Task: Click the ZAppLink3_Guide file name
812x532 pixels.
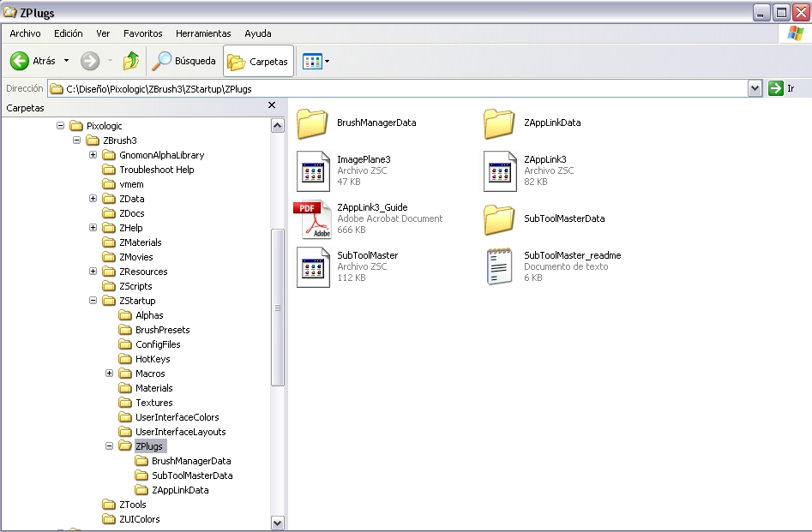Action: (x=372, y=207)
